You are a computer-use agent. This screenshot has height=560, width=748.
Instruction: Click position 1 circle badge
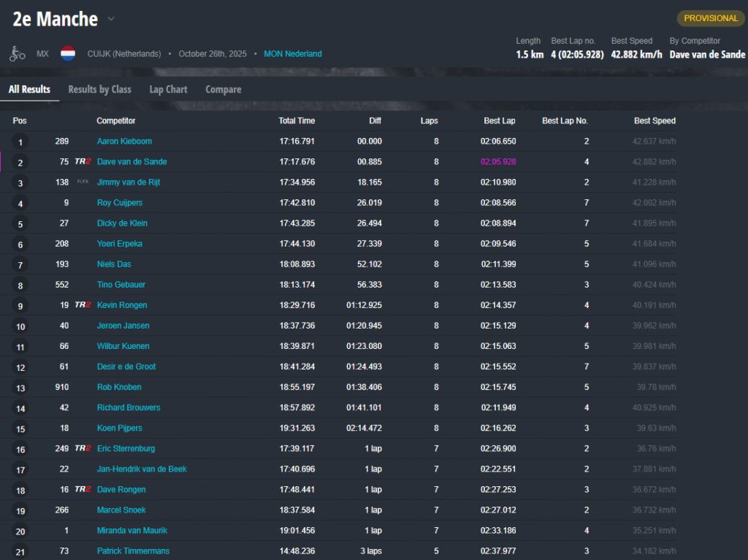tap(20, 142)
